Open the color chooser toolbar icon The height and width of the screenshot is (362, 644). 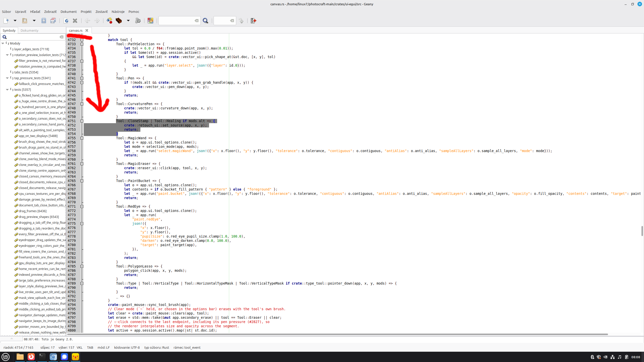[x=150, y=21]
